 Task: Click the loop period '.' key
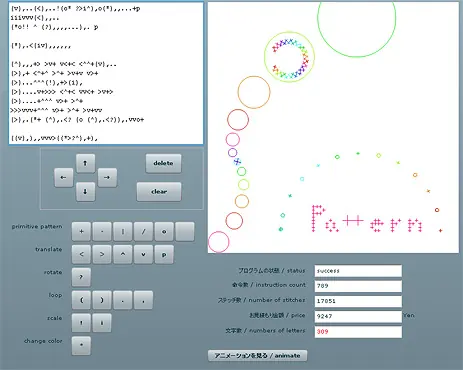click(123, 300)
